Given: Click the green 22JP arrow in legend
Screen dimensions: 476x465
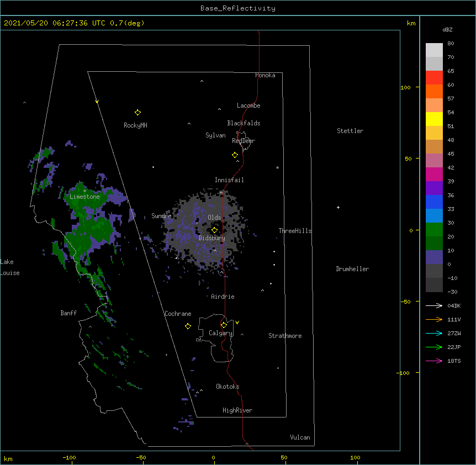Looking at the screenshot, I should (x=434, y=347).
